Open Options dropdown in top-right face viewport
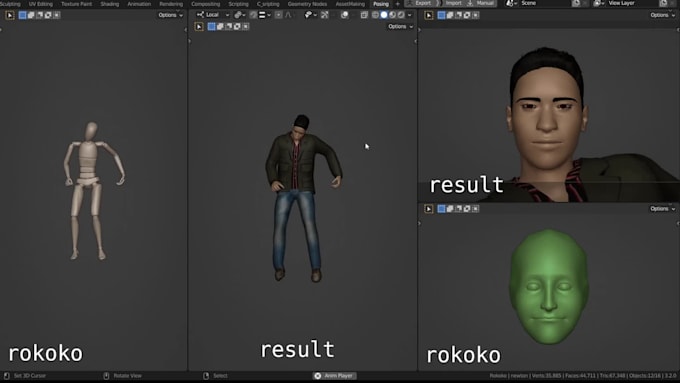Image resolution: width=680 pixels, height=383 pixels. click(663, 15)
